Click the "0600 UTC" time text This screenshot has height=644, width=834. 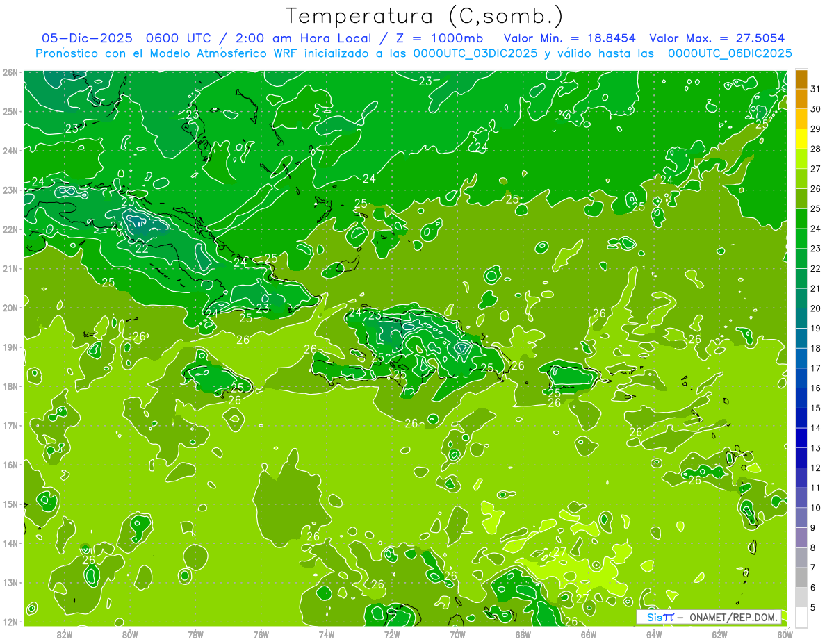click(178, 38)
